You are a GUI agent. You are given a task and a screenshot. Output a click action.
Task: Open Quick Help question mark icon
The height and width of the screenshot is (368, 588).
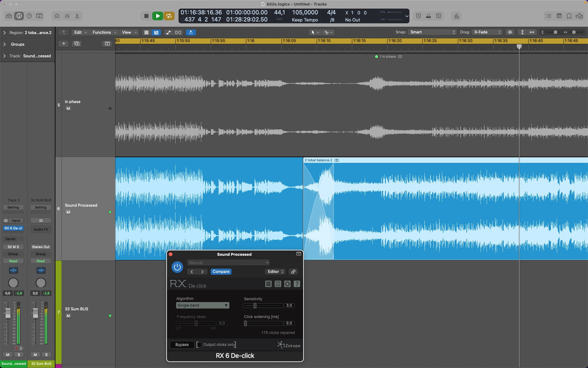[x=29, y=16]
